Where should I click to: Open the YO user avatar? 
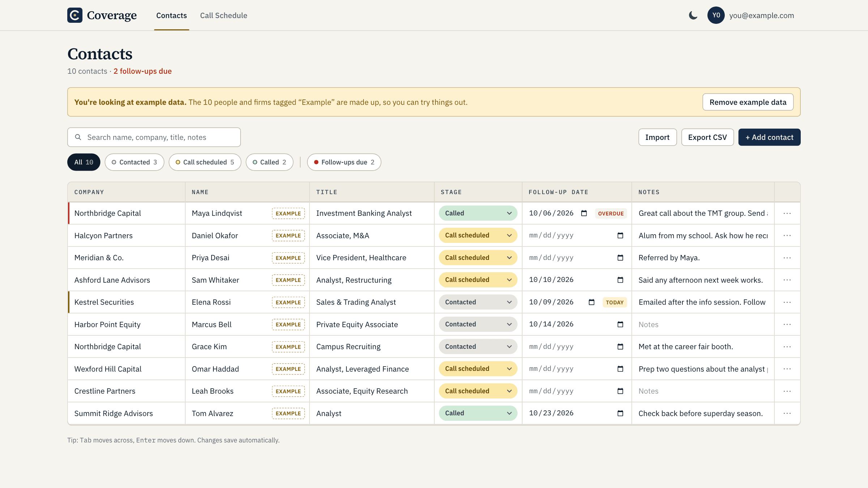(x=716, y=15)
